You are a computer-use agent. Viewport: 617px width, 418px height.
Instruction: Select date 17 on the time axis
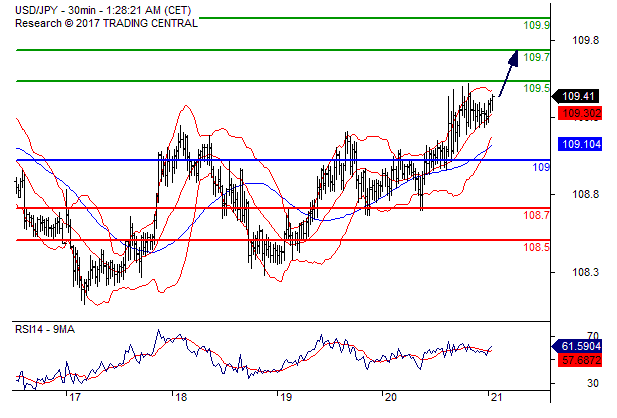pos(74,397)
